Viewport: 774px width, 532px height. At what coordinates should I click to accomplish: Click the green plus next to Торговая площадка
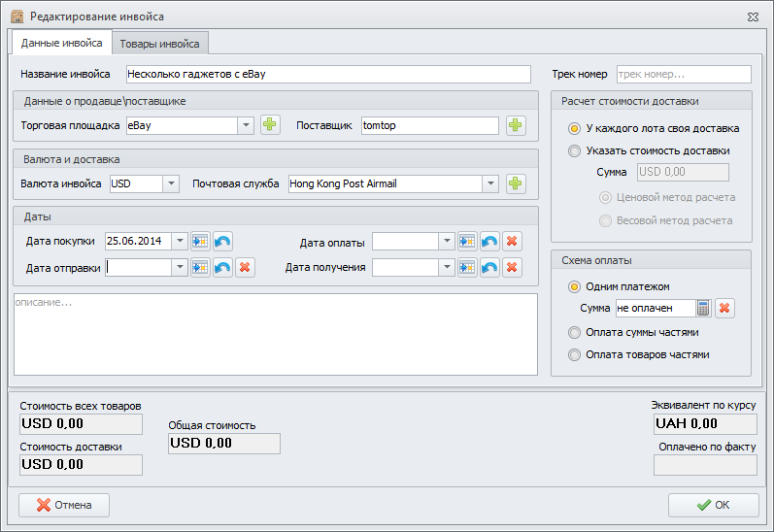click(x=270, y=125)
